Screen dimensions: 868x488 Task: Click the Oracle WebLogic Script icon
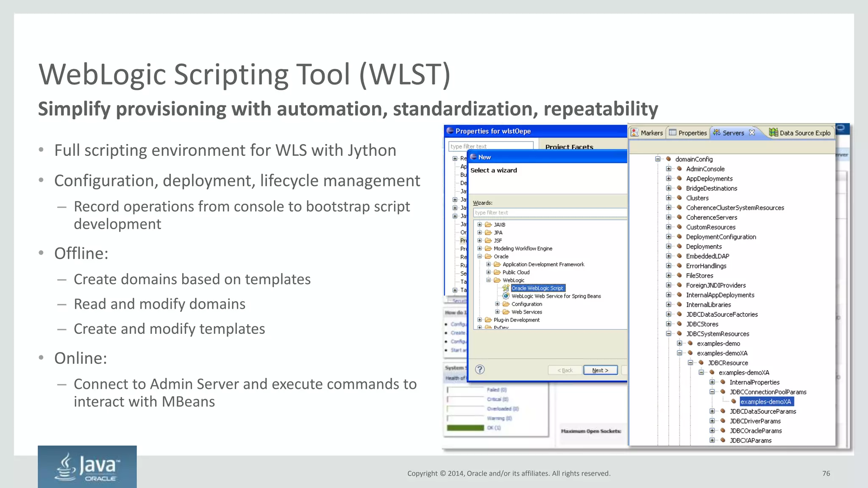click(506, 288)
